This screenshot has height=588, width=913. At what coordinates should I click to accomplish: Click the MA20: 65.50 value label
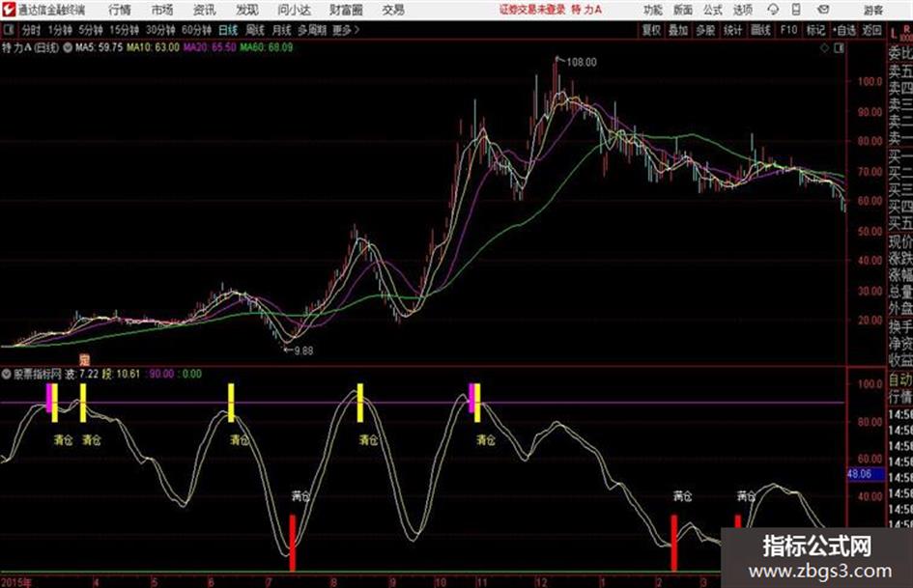click(210, 47)
